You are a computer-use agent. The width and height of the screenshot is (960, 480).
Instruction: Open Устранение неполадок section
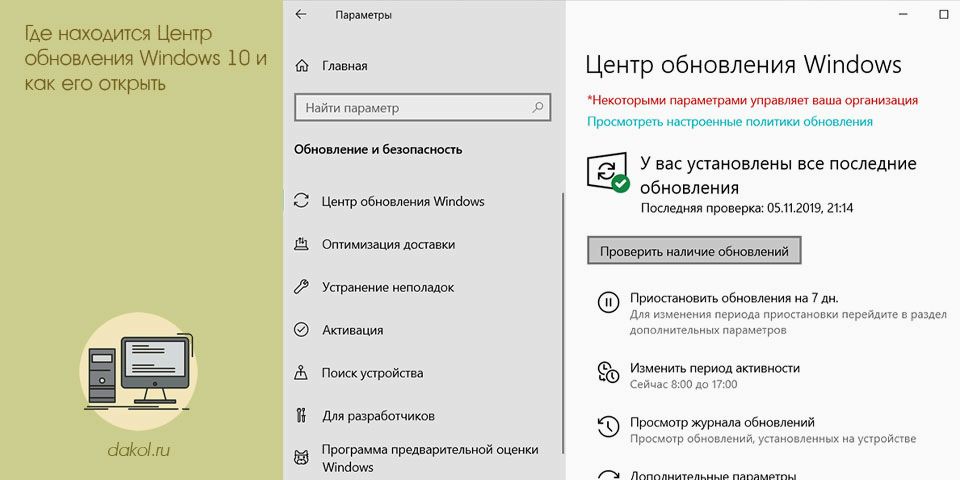click(388, 287)
